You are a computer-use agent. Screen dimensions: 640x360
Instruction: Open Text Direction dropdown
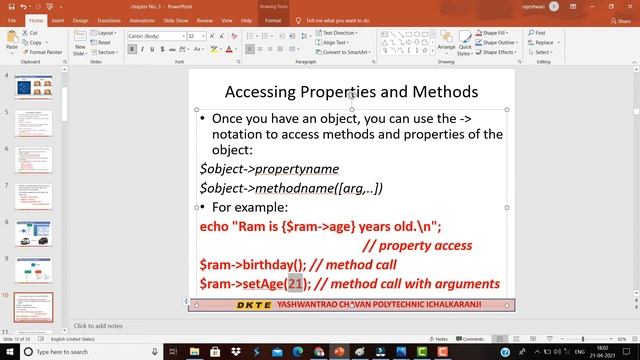[x=337, y=33]
